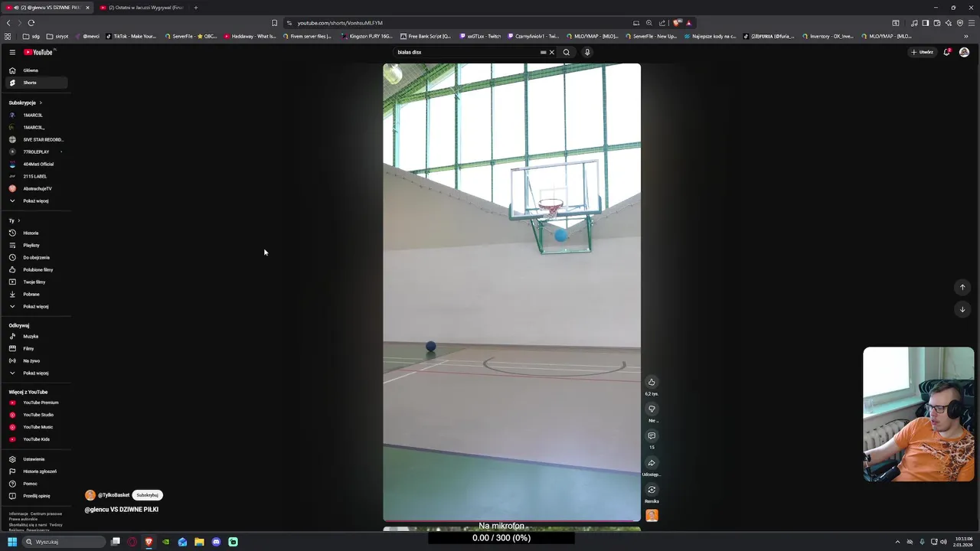Screen dimensions: 980x551
Task: Open YouTube Studio link
Action: (35, 415)
